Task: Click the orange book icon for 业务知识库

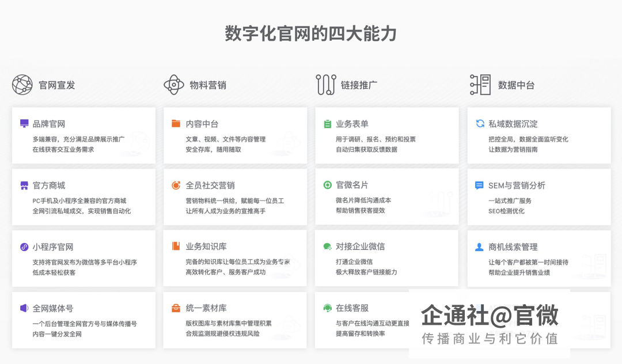Action: tap(176, 247)
